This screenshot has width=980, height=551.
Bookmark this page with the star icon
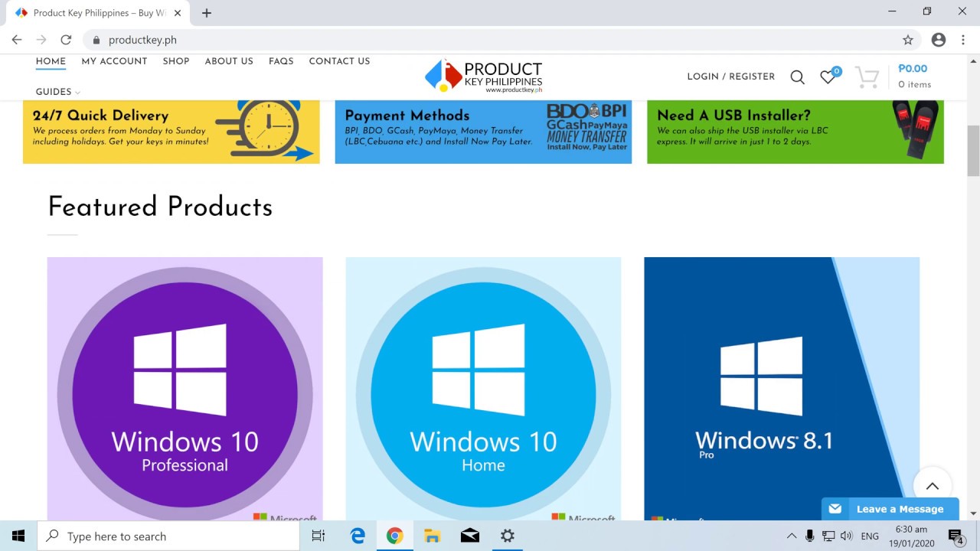908,40
